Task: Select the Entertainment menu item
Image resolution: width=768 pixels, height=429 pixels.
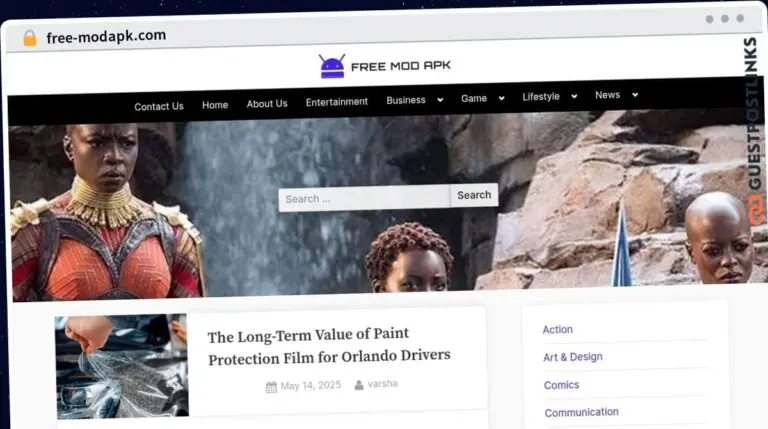Action: coord(336,102)
